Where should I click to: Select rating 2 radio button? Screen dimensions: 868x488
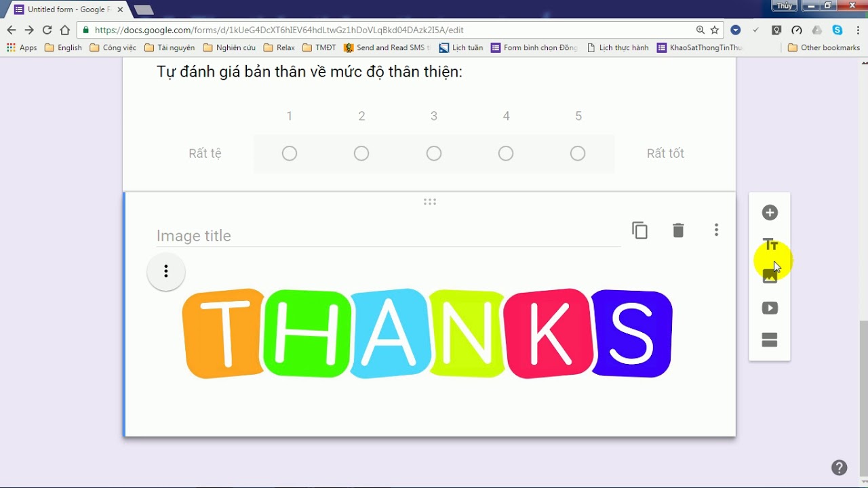[x=361, y=154]
